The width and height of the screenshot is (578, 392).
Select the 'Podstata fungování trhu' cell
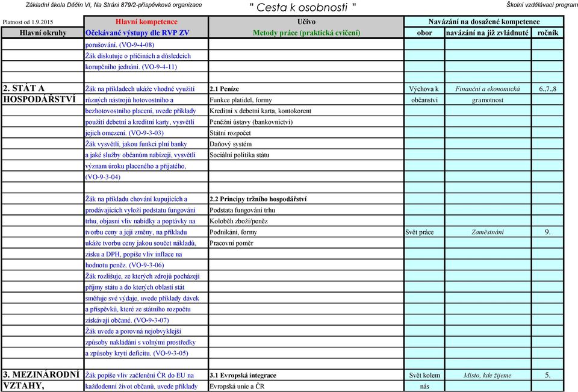(306, 210)
